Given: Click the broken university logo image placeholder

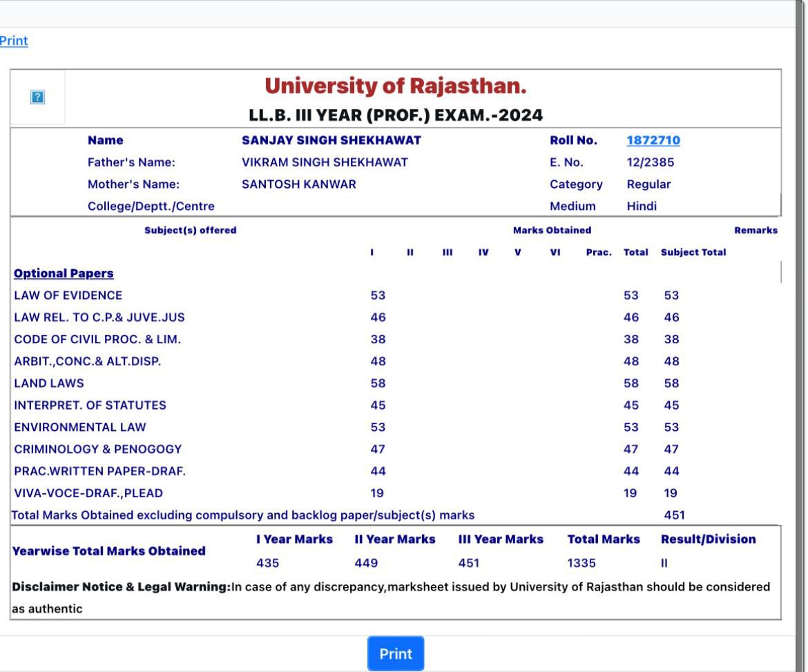Looking at the screenshot, I should pyautogui.click(x=37, y=97).
